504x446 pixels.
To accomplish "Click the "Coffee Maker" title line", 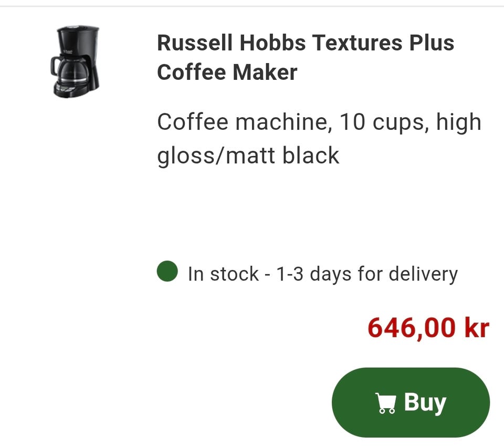I will point(227,72).
